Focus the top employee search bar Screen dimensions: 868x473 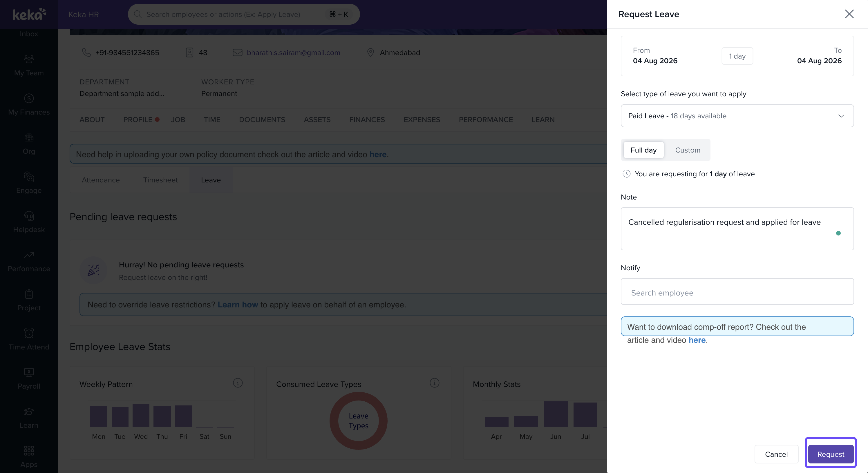(x=244, y=14)
